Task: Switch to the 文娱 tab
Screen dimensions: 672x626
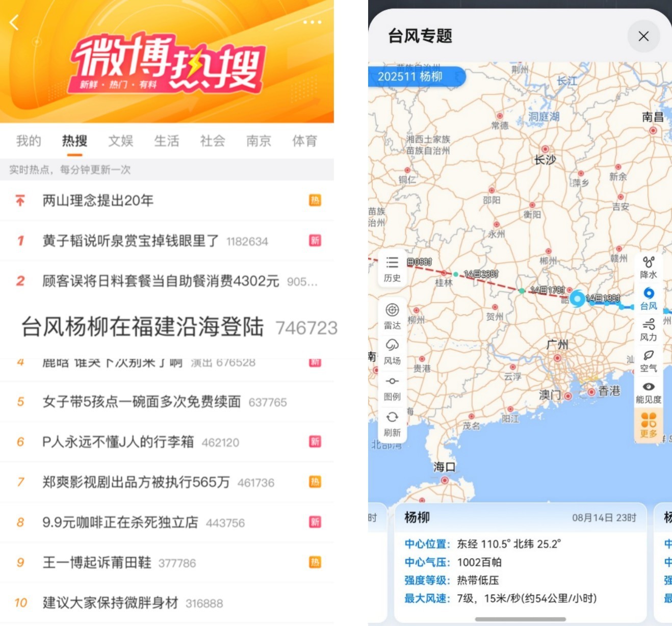Action: (x=121, y=141)
